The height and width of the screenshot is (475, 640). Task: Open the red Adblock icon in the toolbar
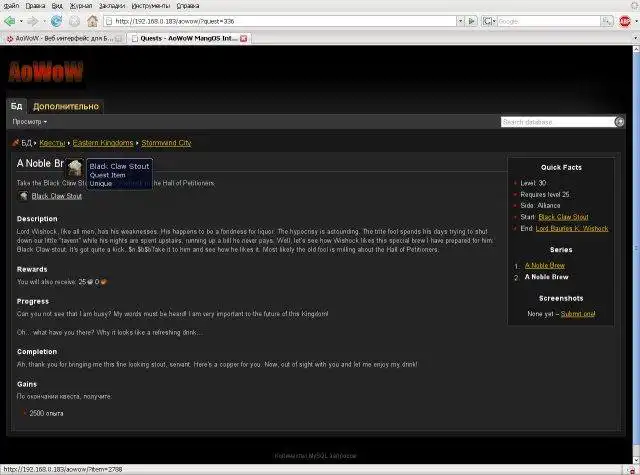(624, 21)
